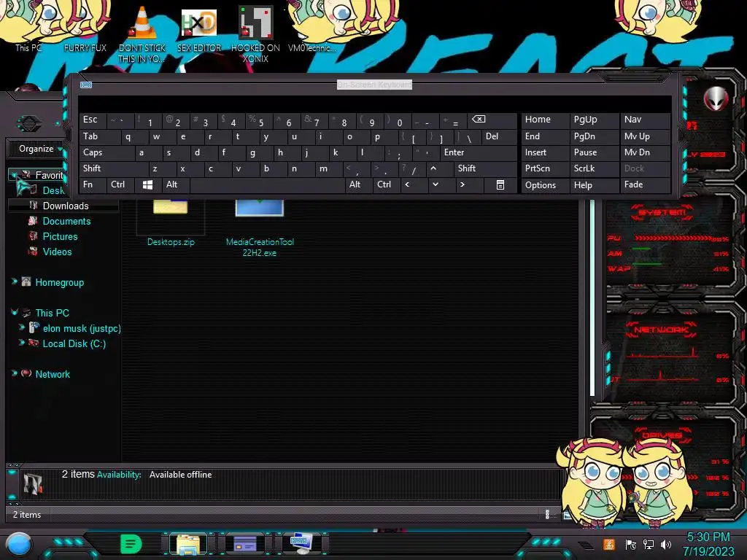This screenshot has width=747, height=560.
Task: Toggle the Fn key
Action: point(93,184)
